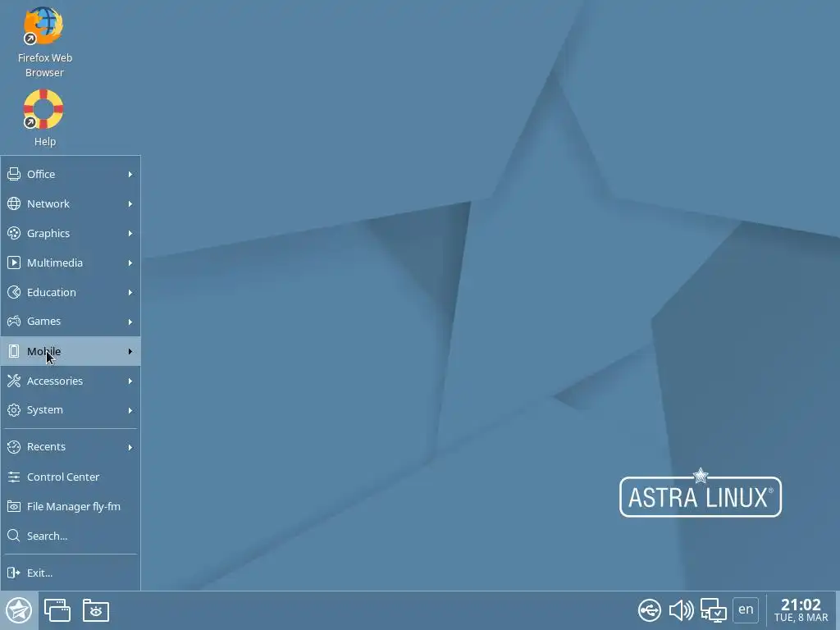Image resolution: width=840 pixels, height=630 pixels.
Task: Click the File Manager fly-fm icon in menu
Action: (x=14, y=506)
